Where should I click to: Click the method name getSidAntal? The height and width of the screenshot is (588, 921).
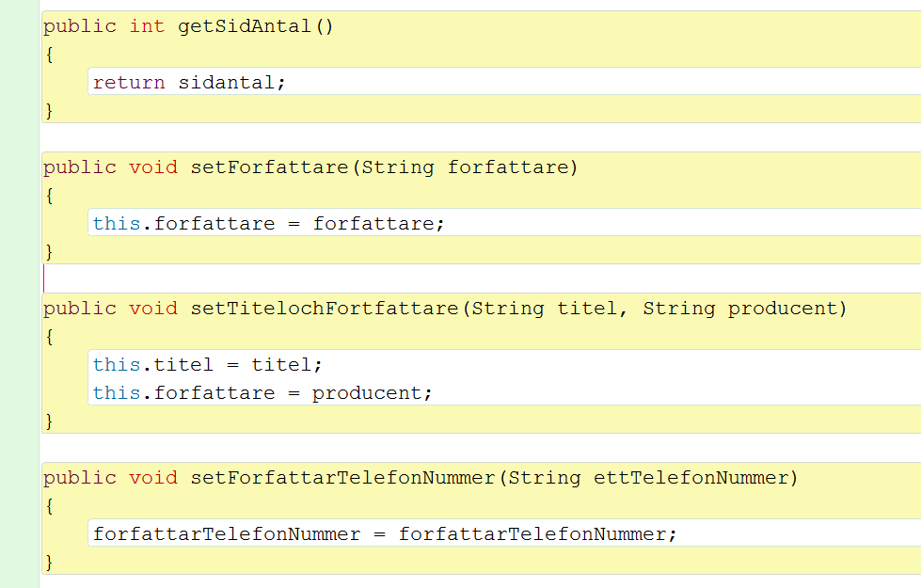(245, 26)
